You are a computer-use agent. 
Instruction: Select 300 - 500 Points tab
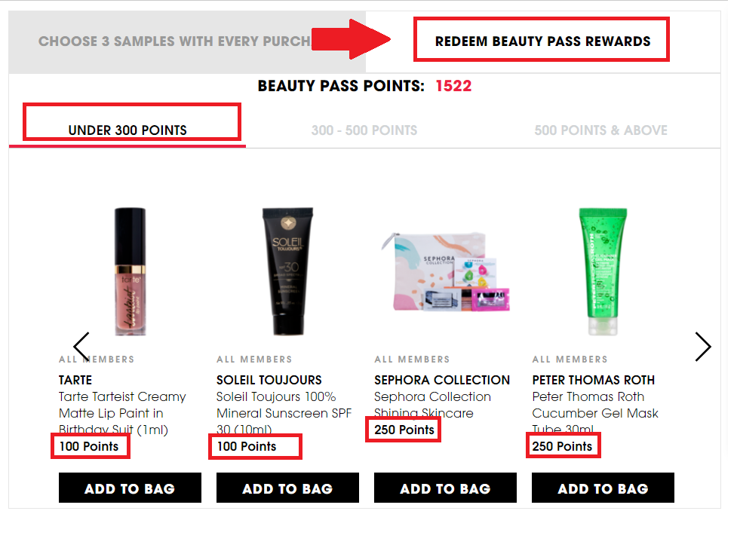pos(364,130)
